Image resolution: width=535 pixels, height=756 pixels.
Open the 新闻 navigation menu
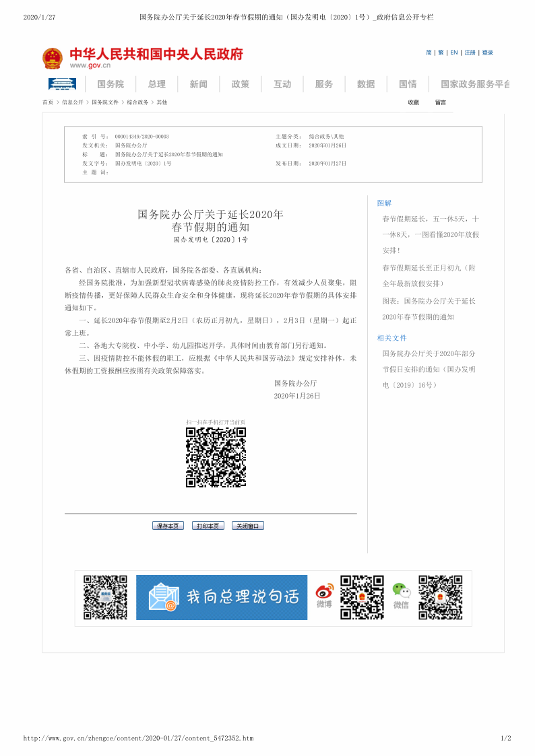pyautogui.click(x=198, y=84)
